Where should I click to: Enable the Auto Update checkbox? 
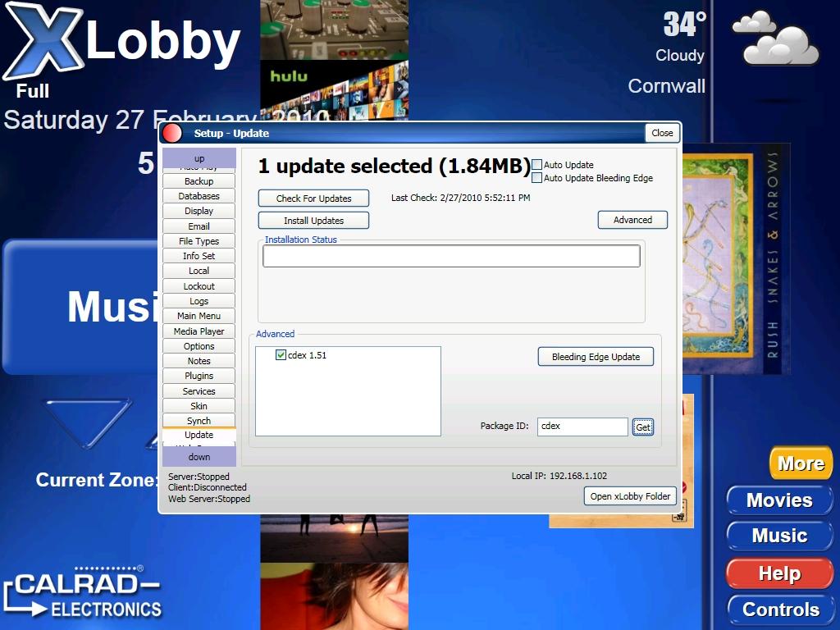pos(536,164)
